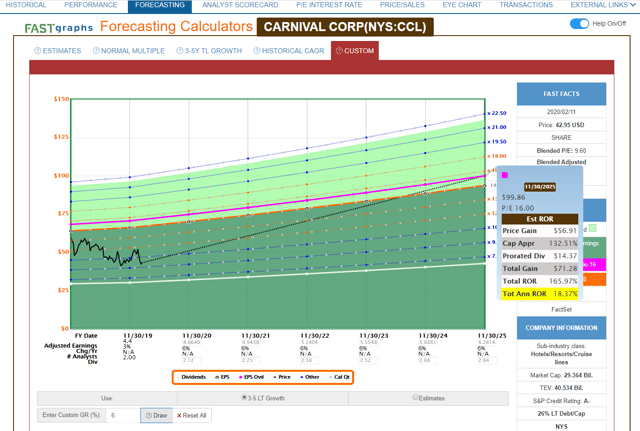640x431 pixels.
Task: Click the '11/30/2025' tooltip date badge
Action: [x=540, y=187]
